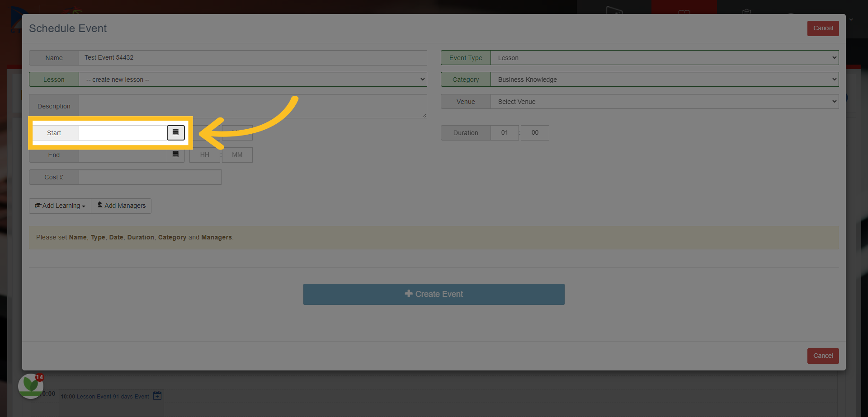This screenshot has width=868, height=417.
Task: Click the Lesson Event 91 days Event link
Action: click(x=113, y=397)
